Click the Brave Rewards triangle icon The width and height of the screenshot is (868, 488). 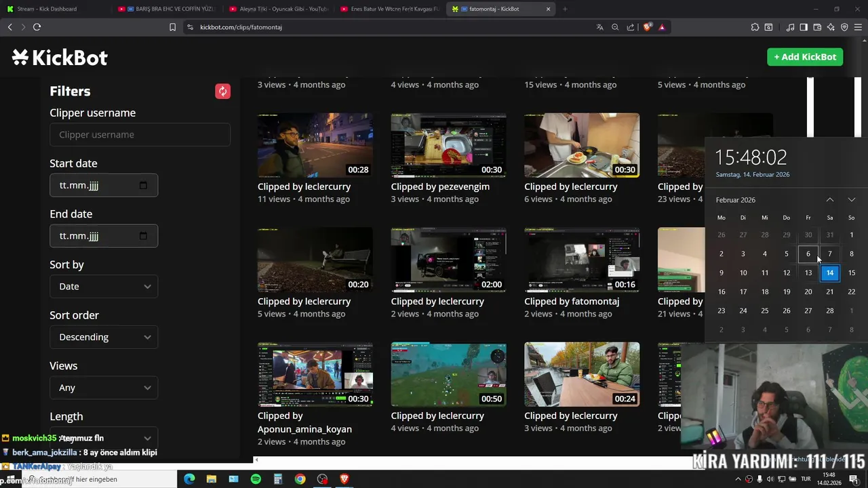pyautogui.click(x=662, y=27)
